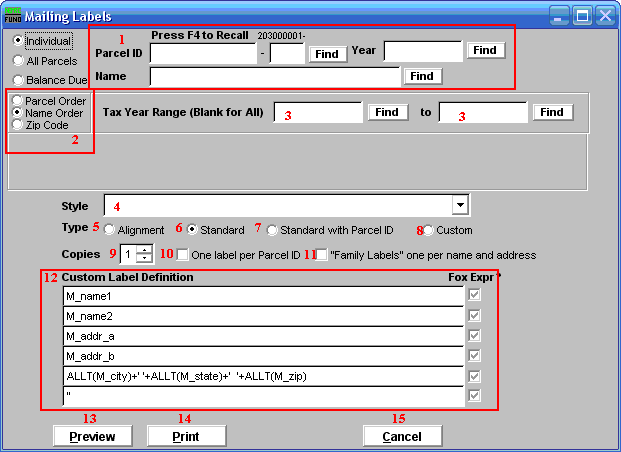Click Find button next to Parcel ID

pyautogui.click(x=326, y=54)
